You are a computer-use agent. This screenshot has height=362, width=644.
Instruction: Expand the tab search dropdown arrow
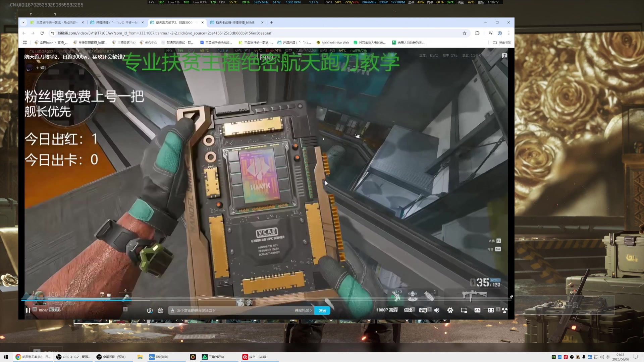pyautogui.click(x=23, y=22)
